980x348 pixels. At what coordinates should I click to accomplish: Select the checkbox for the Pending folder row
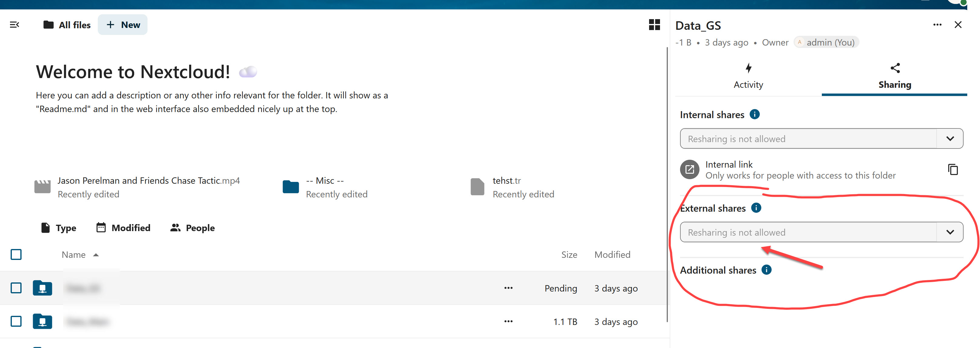tap(16, 288)
